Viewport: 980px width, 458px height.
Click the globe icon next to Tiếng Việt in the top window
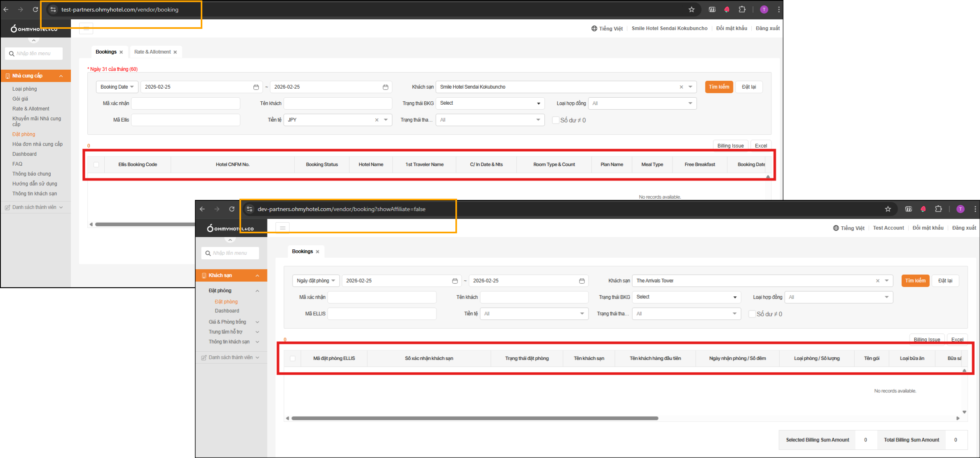click(x=594, y=28)
